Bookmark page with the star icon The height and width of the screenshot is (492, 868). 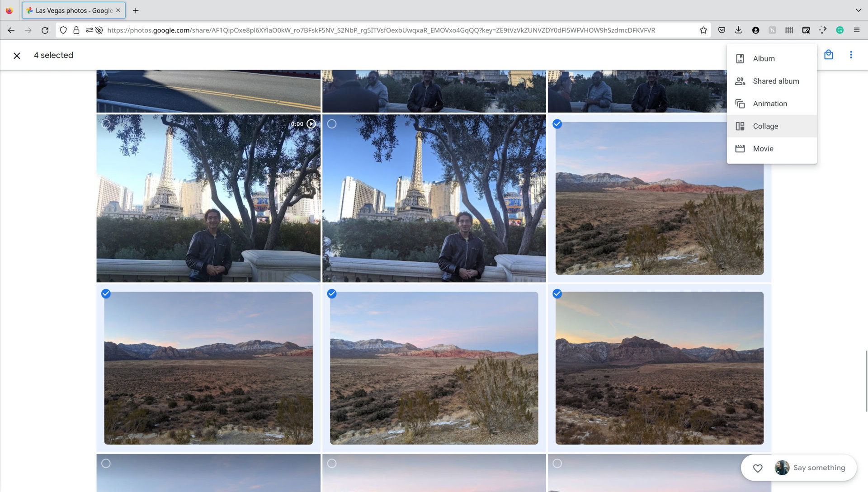703,30
